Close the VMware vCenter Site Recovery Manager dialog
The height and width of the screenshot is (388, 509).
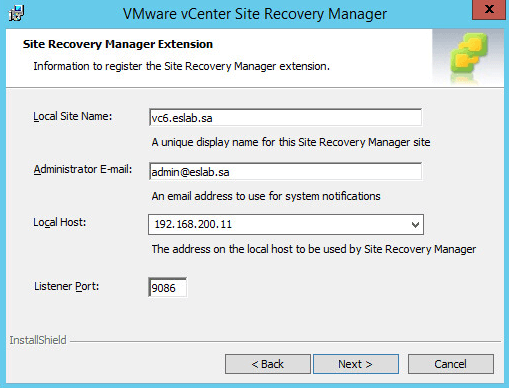pyautogui.click(x=489, y=9)
